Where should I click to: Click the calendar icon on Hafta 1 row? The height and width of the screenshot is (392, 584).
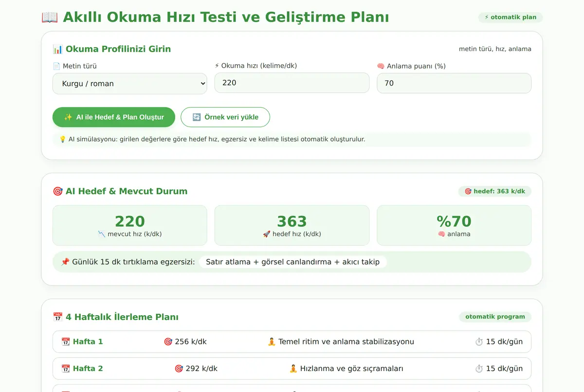click(66, 342)
